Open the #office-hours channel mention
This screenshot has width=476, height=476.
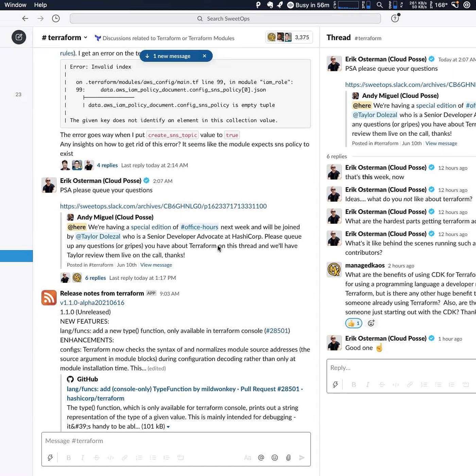tap(200, 227)
